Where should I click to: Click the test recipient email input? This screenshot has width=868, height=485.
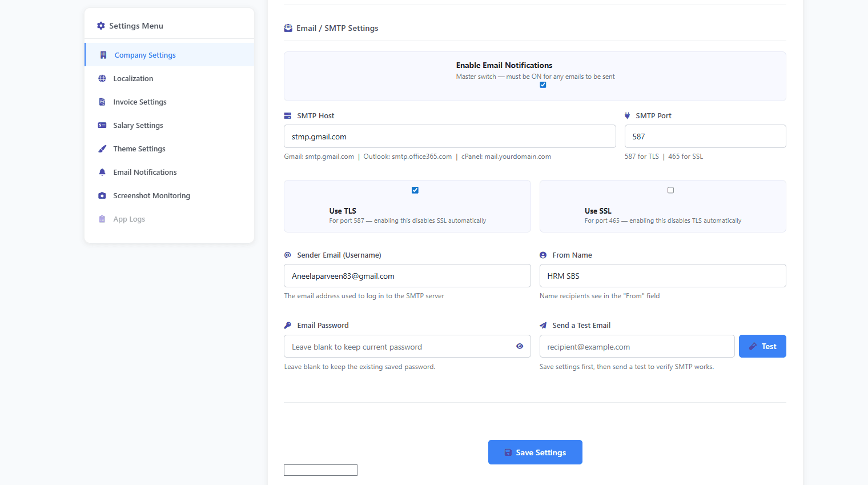637,346
